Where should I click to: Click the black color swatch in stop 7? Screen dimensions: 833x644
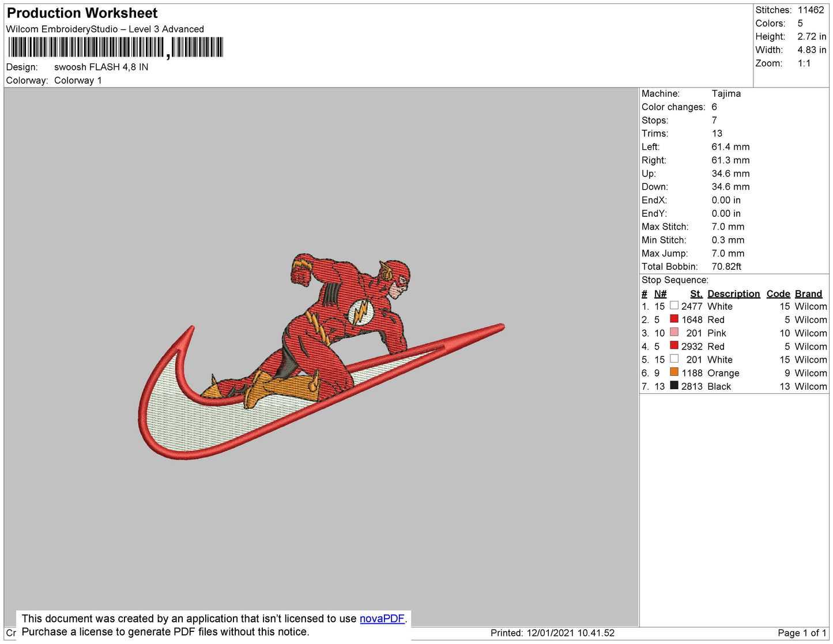pos(674,385)
